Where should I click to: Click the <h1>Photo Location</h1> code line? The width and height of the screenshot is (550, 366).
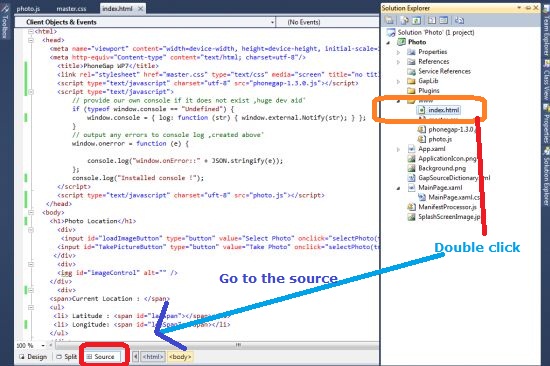click(x=93, y=221)
